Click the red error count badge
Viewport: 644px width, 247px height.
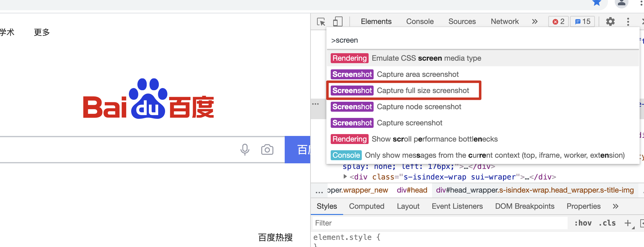click(559, 21)
